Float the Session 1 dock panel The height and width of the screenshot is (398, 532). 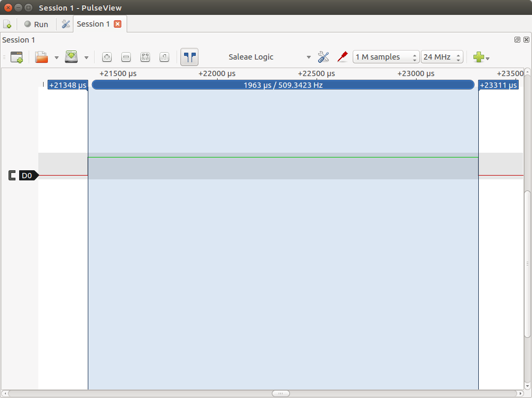pos(517,40)
